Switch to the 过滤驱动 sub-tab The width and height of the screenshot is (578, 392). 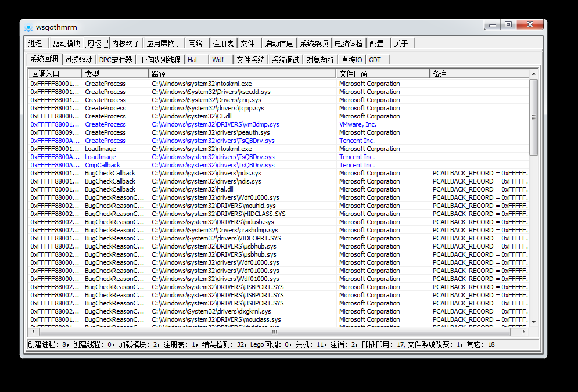[78, 60]
